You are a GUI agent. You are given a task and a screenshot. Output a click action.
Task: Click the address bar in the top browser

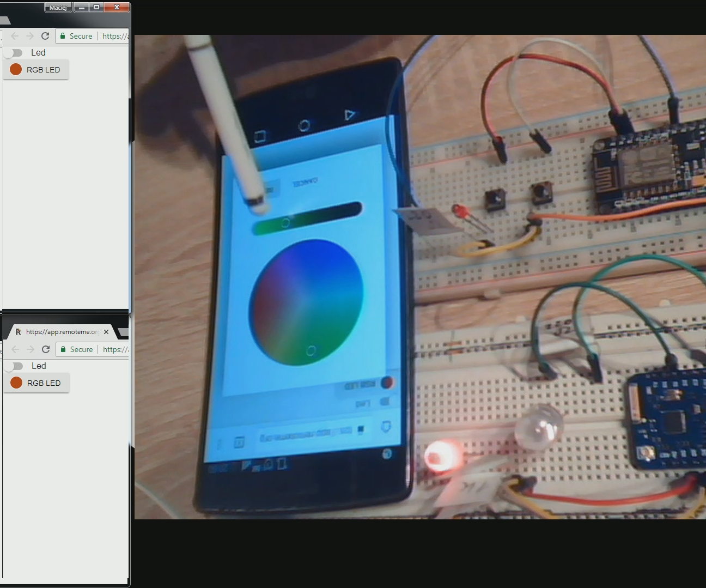point(114,36)
